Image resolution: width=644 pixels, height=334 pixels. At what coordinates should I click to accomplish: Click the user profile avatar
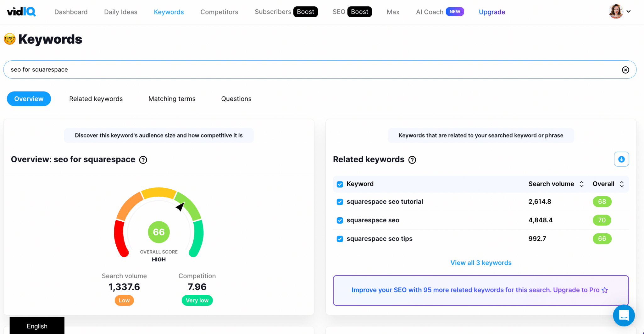pos(616,12)
